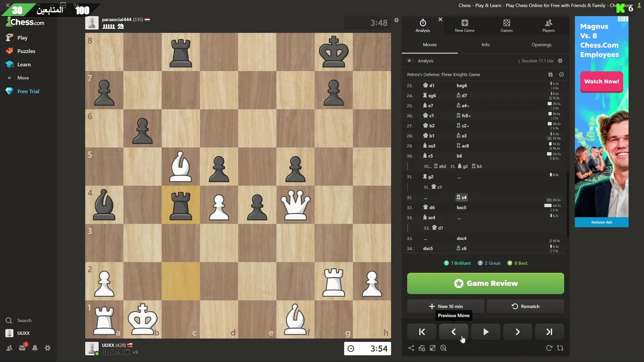Click the 8 Best badge
This screenshot has width=644, height=362.
[517, 263]
